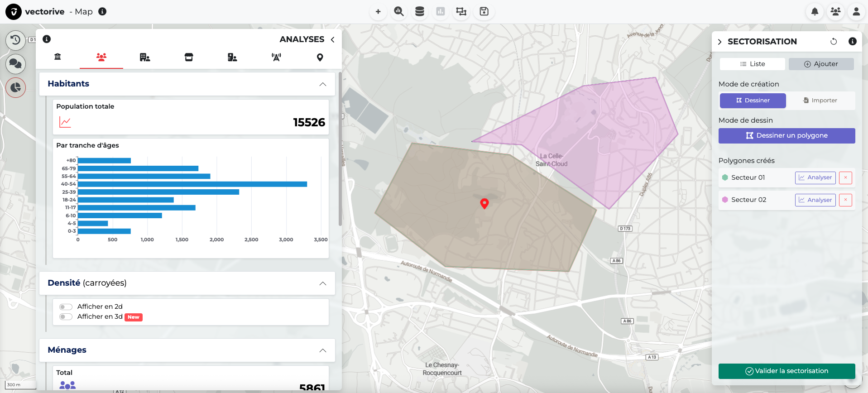Open the chat bubbles icon on left sidebar

(x=15, y=64)
